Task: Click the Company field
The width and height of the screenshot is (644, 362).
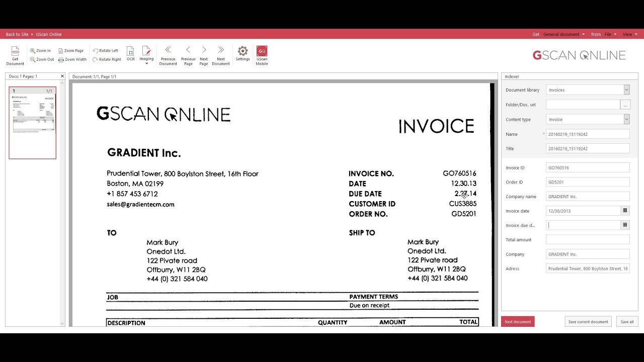Action: pyautogui.click(x=588, y=254)
